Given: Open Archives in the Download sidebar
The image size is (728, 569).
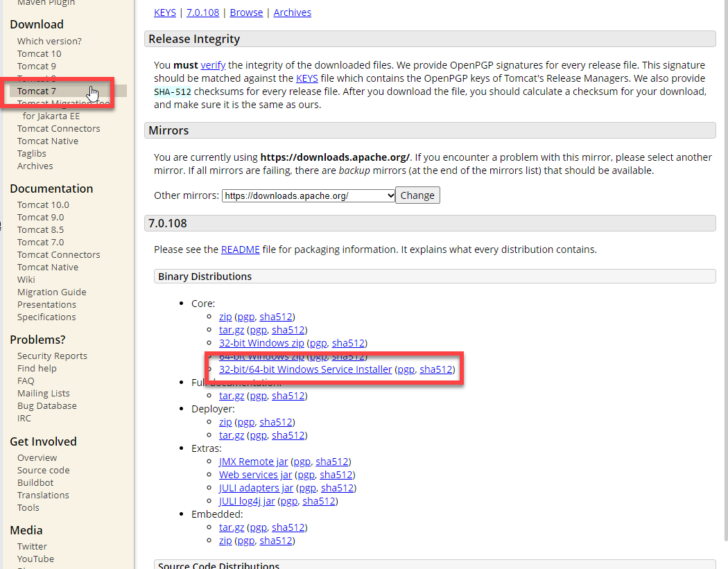Looking at the screenshot, I should [x=35, y=166].
